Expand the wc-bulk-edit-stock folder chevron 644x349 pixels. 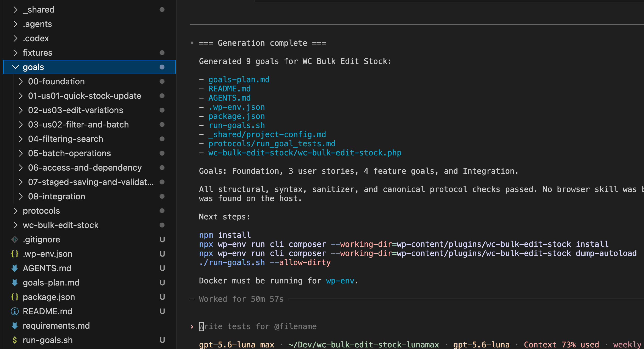coord(15,225)
